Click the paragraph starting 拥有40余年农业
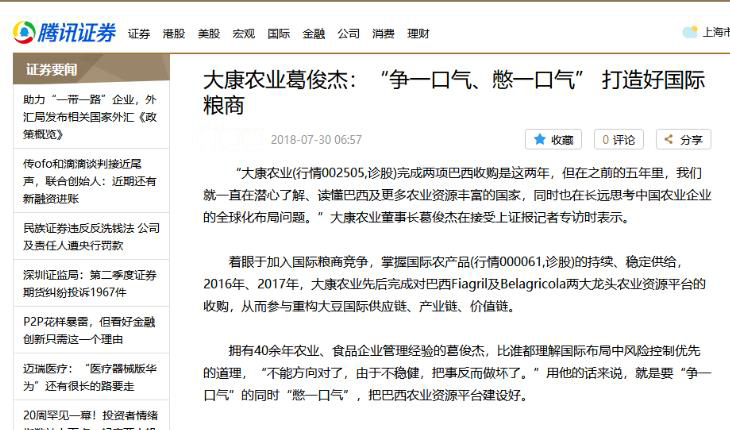The width and height of the screenshot is (730, 430). [x=457, y=373]
